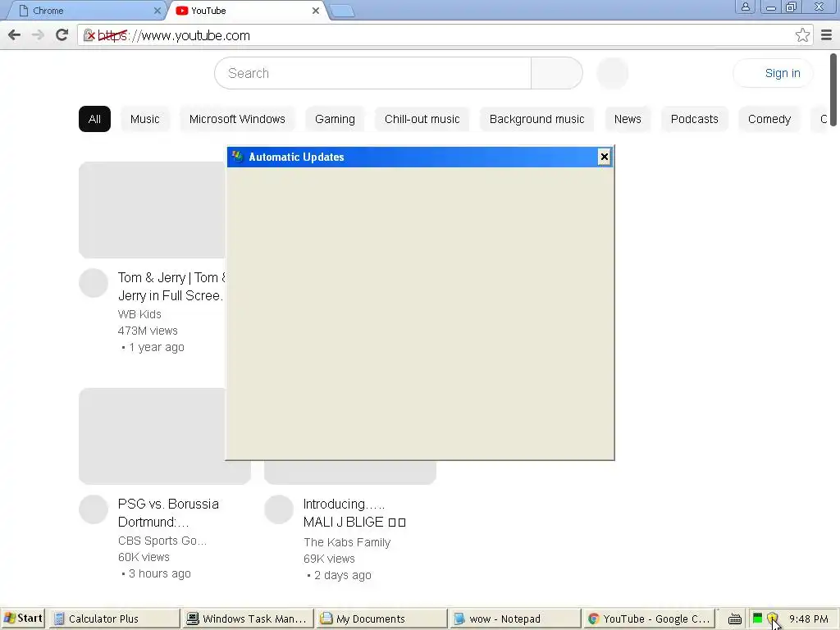Select the Chill-out music chip

coord(422,119)
